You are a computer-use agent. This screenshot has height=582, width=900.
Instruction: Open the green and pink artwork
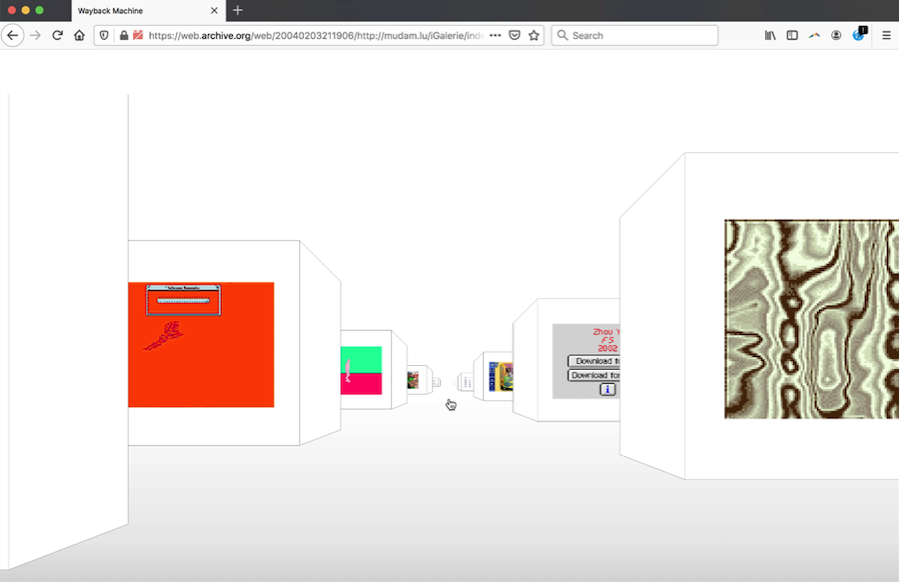pyautogui.click(x=361, y=371)
